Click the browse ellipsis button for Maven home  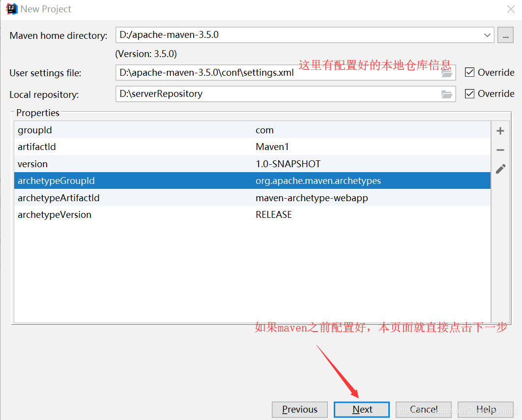tap(505, 35)
